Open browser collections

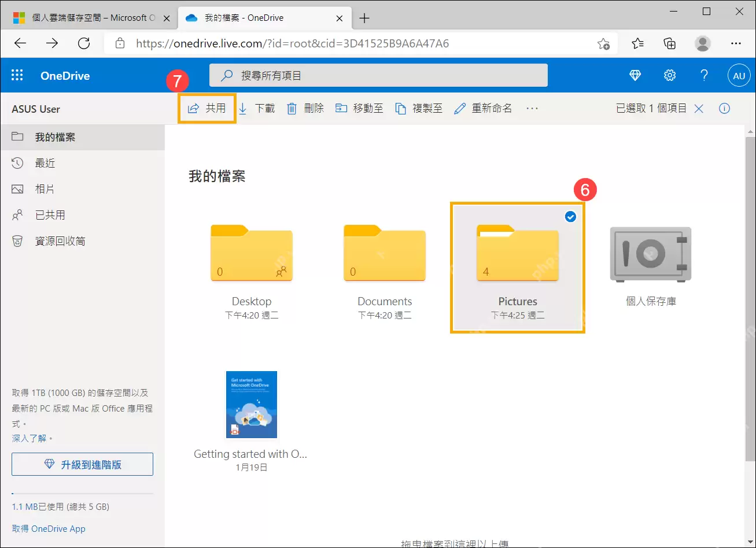point(670,43)
